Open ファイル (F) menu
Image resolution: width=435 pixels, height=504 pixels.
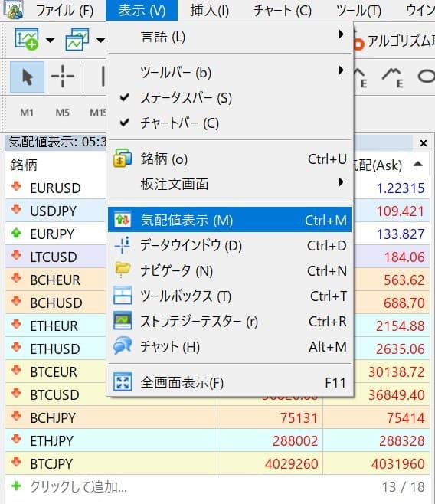click(64, 11)
